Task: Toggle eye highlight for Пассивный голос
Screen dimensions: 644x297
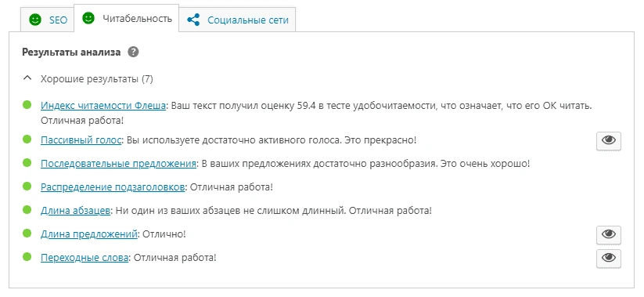Action: 609,141
